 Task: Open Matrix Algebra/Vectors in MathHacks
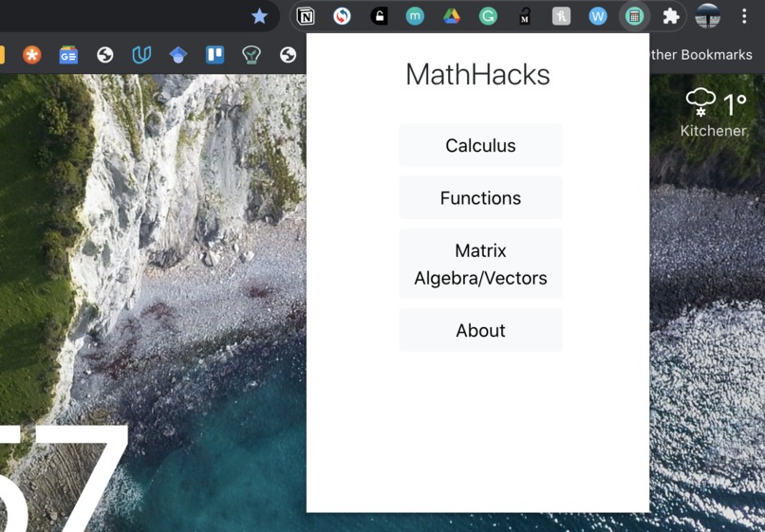point(480,265)
